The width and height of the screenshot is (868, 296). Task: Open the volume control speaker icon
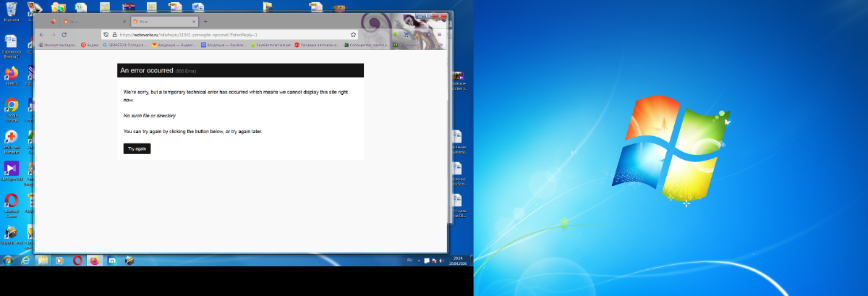(x=442, y=260)
